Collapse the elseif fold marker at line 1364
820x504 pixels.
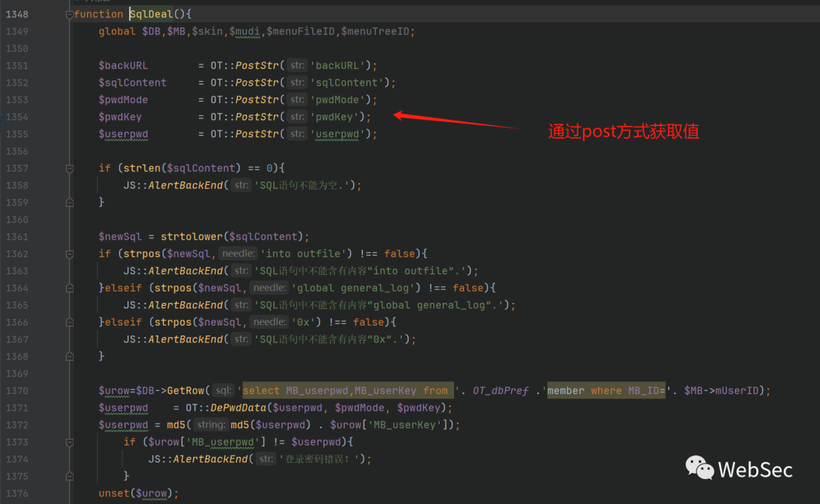(x=70, y=288)
